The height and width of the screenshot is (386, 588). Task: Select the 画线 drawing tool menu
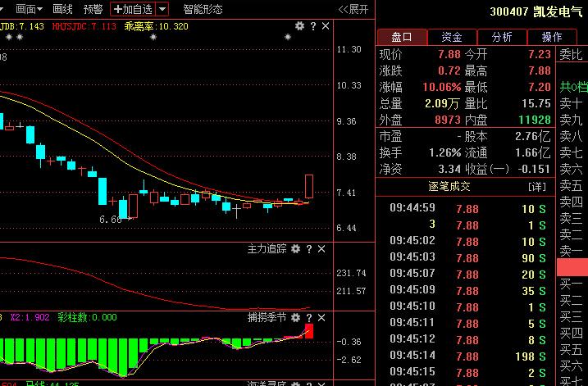point(62,9)
